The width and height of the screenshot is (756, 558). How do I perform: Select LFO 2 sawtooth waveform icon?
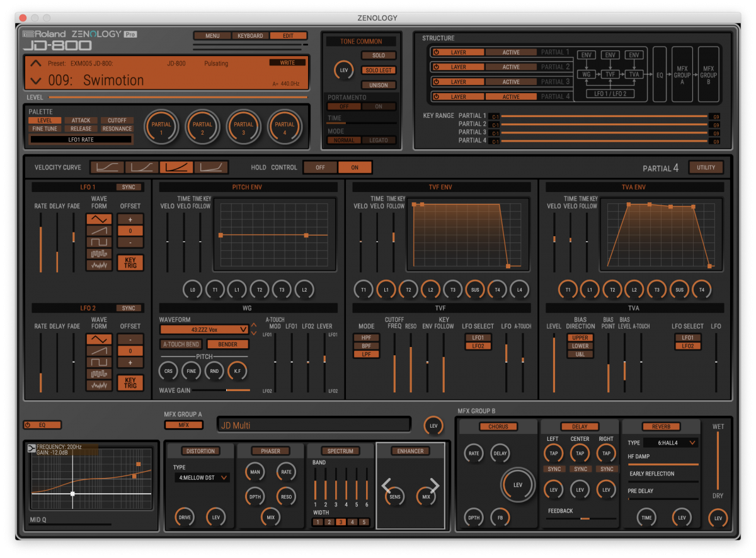click(x=100, y=351)
